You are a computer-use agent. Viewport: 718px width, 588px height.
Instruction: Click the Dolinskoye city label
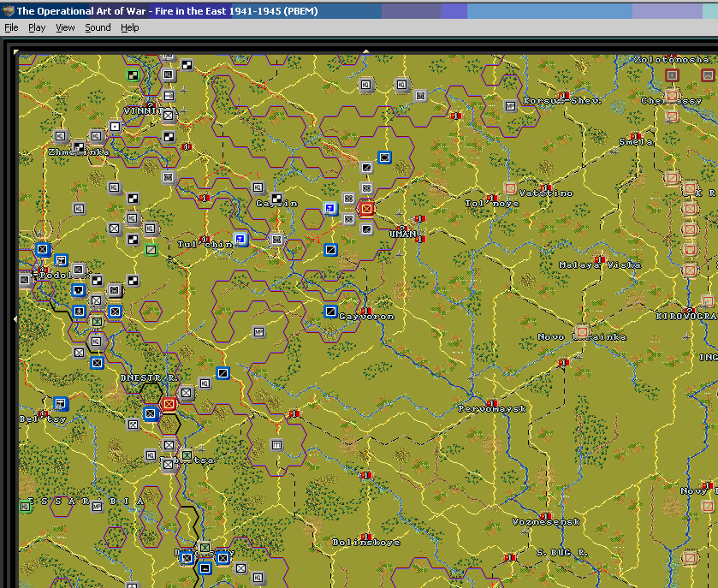(x=366, y=542)
